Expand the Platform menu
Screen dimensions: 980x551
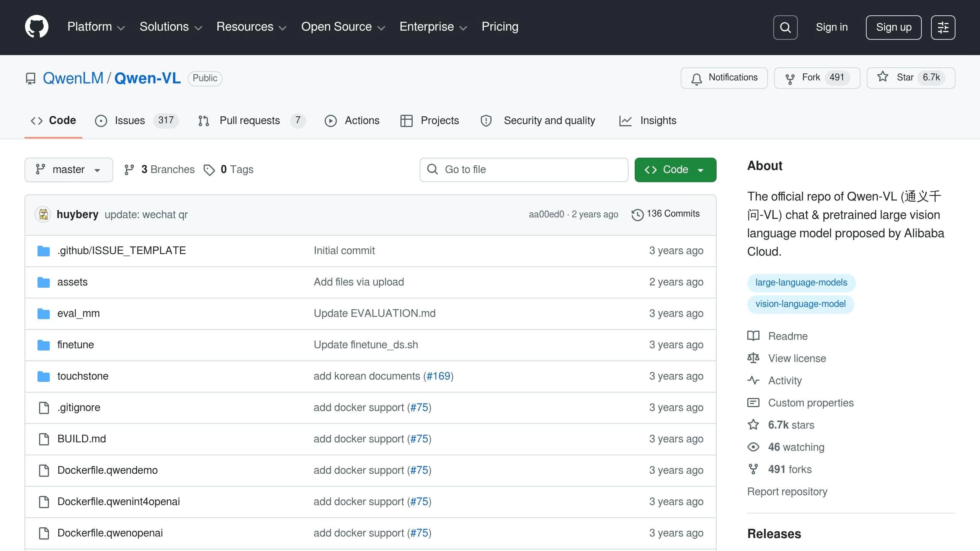(x=96, y=27)
